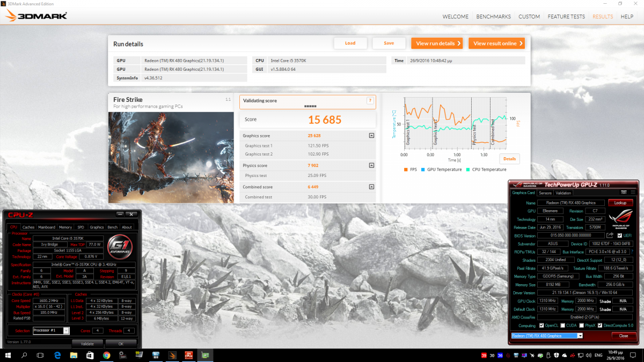Click the validating score question mark icon

click(x=370, y=100)
